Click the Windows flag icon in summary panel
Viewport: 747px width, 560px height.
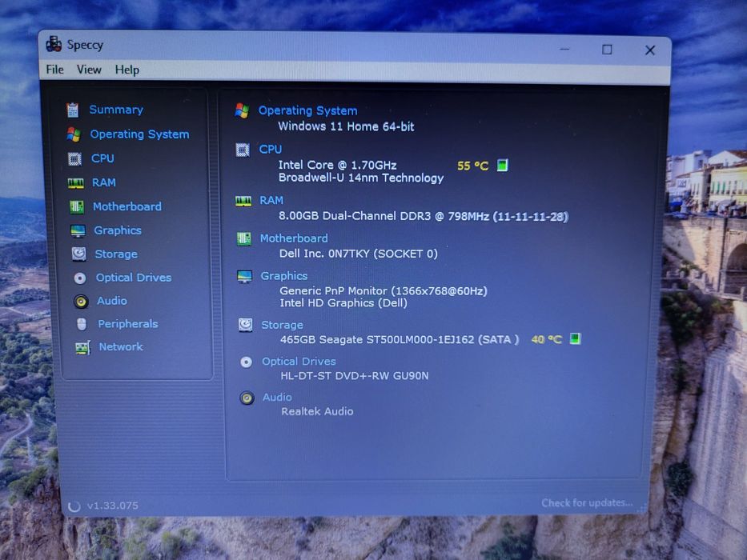click(x=242, y=111)
